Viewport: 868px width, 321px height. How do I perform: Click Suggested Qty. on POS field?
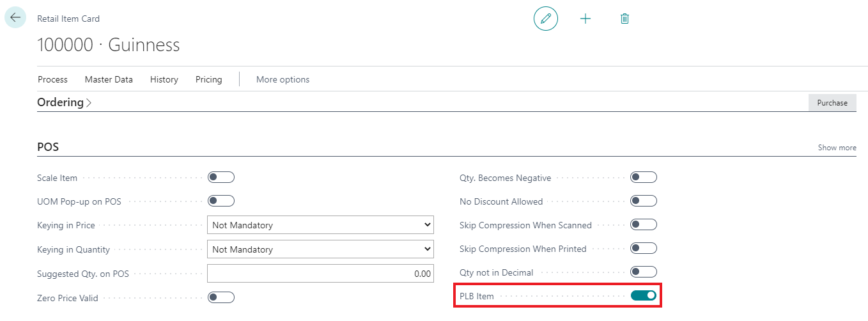tap(320, 273)
